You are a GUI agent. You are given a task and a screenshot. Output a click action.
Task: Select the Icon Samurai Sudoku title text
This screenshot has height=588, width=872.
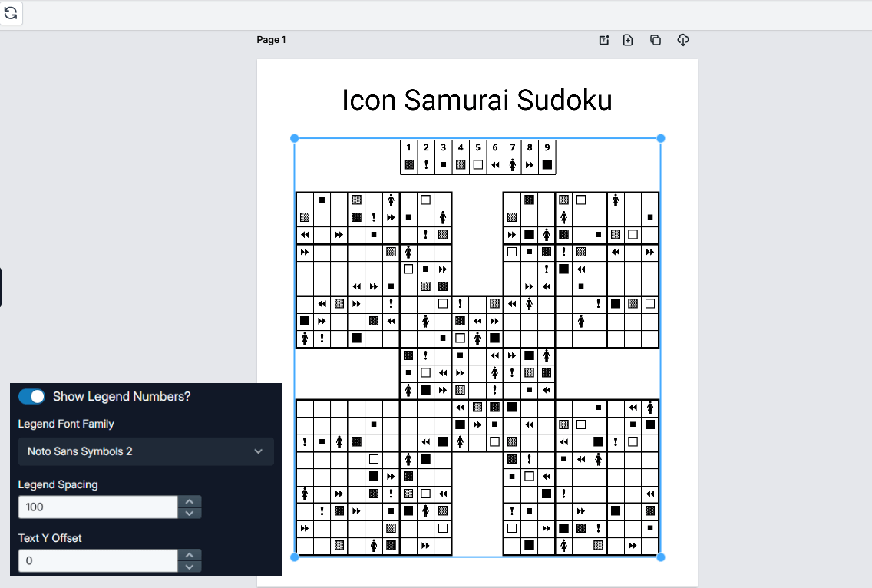(x=477, y=100)
